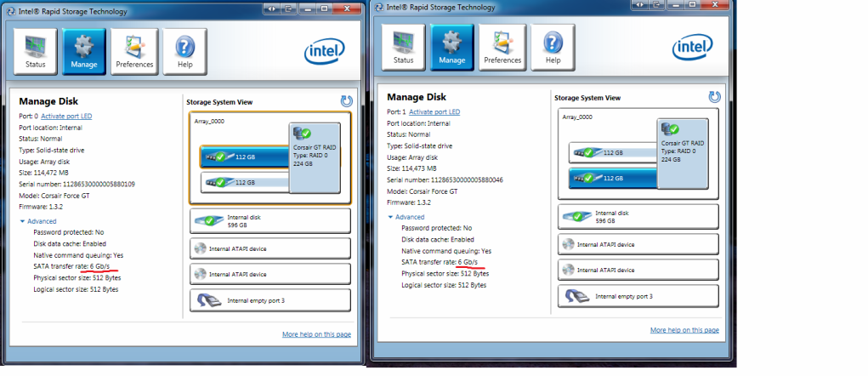This screenshot has width=868, height=376.
Task: Click the refresh arrow in the right window
Action: coord(714,98)
